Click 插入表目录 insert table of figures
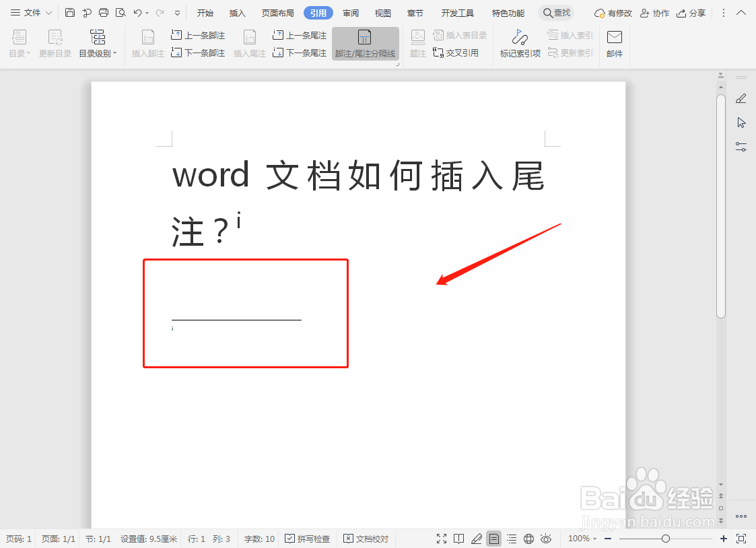Screen dimensions: 756x548 tap(460, 35)
